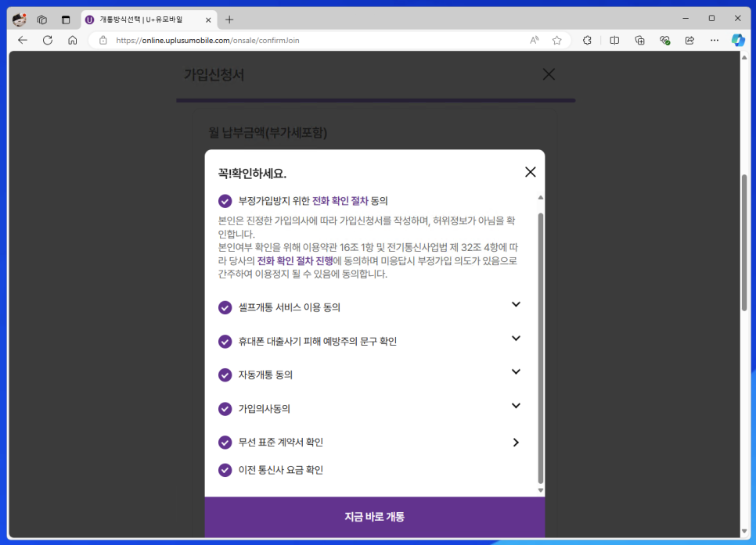756x545 pixels.
Task: Go back to the previous page
Action: click(x=23, y=41)
